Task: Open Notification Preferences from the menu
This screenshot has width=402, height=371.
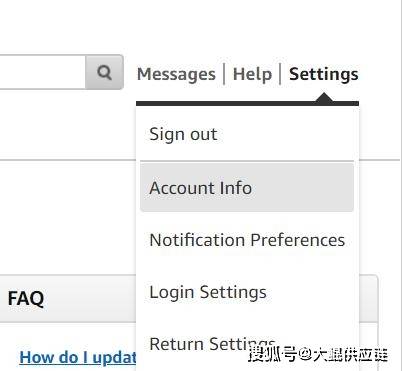Action: [247, 240]
